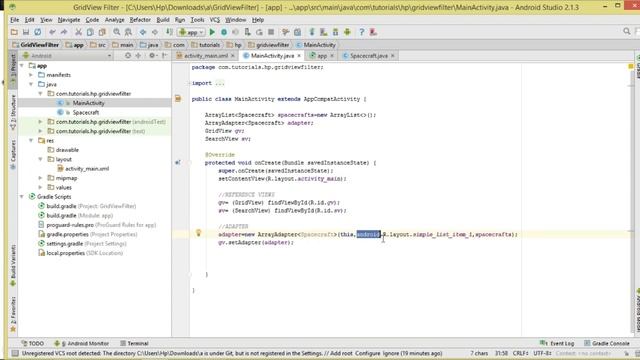640x360 pixels.
Task: Click the gridviewfilter breadcrumb
Action: (269, 45)
